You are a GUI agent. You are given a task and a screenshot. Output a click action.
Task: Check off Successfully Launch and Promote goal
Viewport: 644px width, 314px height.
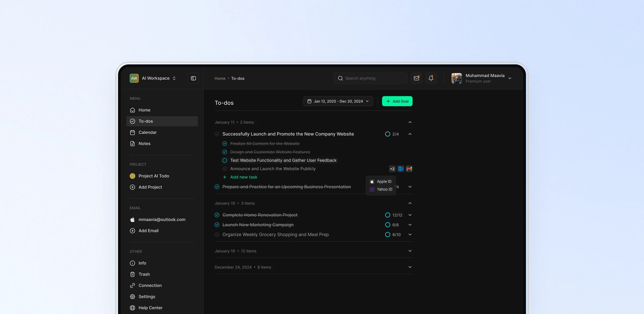click(x=217, y=134)
